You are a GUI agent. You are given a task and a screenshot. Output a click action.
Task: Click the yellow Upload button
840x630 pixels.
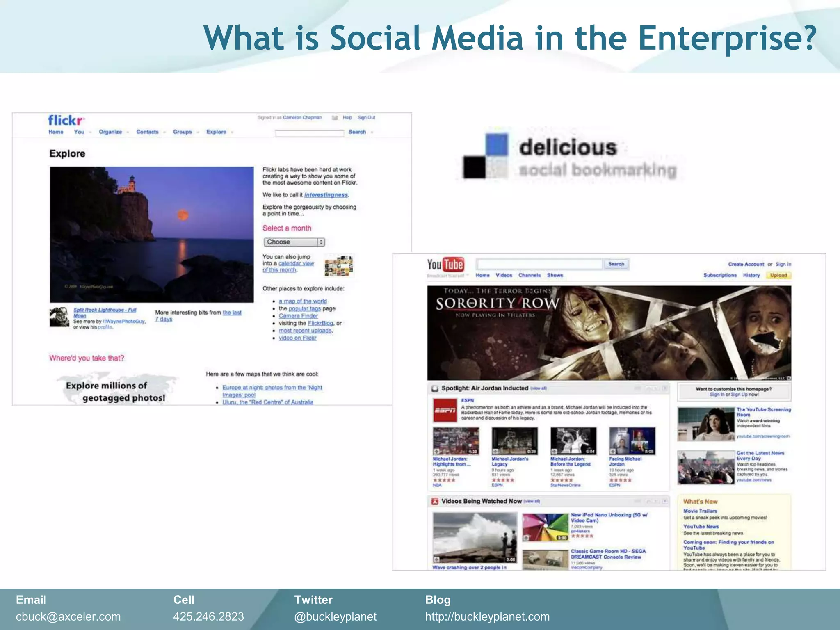(778, 275)
